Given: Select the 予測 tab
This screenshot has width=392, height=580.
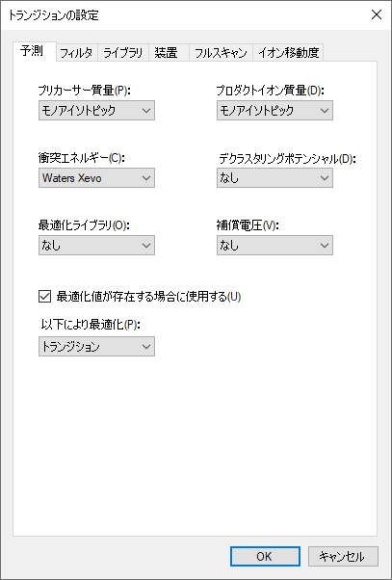Looking at the screenshot, I should tap(35, 51).
